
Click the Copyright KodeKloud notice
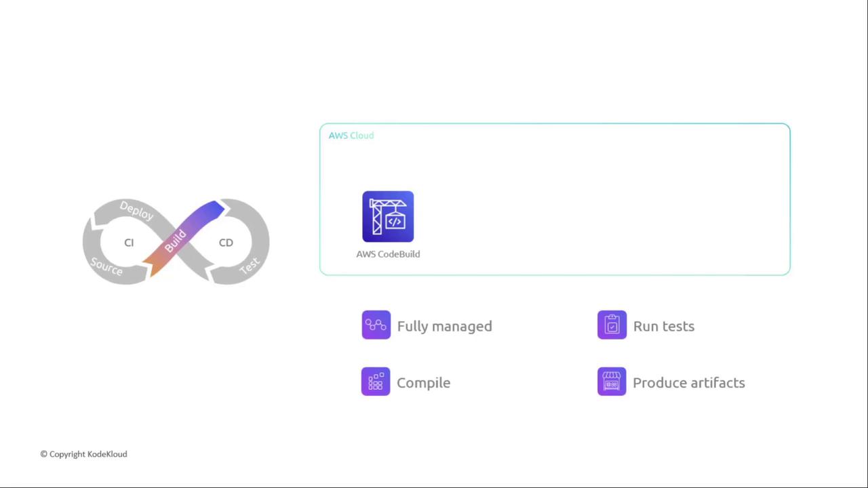click(83, 454)
